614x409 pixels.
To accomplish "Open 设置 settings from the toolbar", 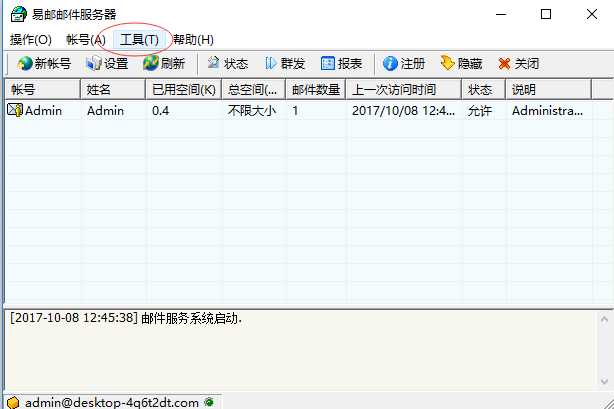I will pyautogui.click(x=107, y=63).
